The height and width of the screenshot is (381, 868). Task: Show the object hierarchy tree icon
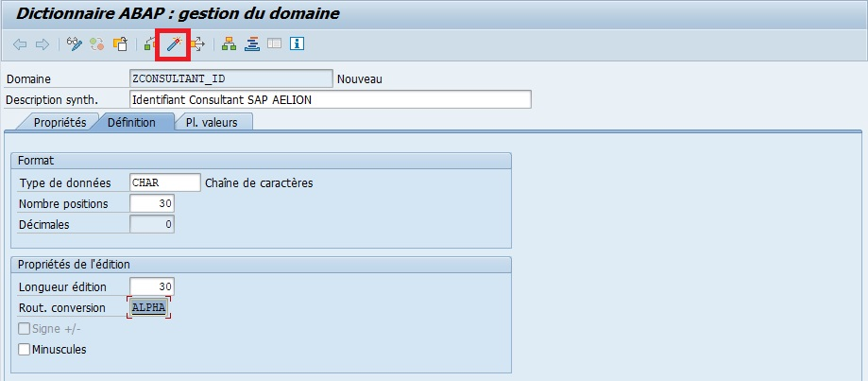coord(229,44)
